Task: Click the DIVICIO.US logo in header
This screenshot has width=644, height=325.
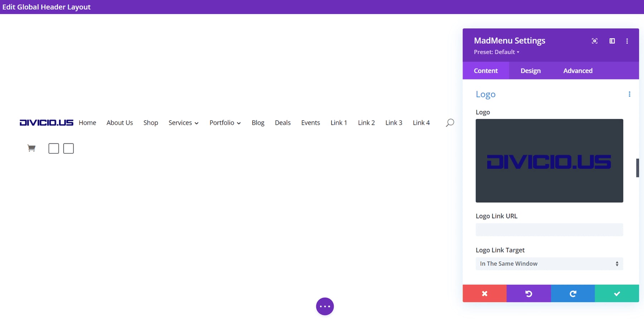Action: 46,123
